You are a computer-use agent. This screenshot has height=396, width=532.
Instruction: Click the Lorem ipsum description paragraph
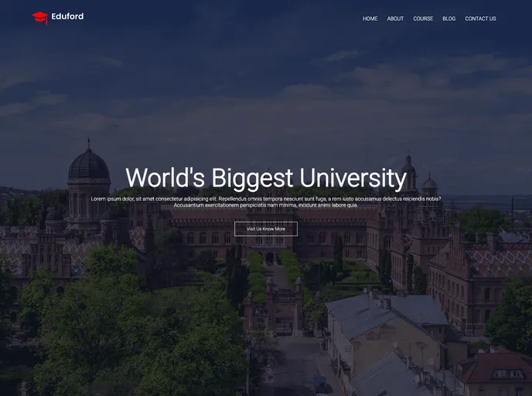click(x=265, y=202)
